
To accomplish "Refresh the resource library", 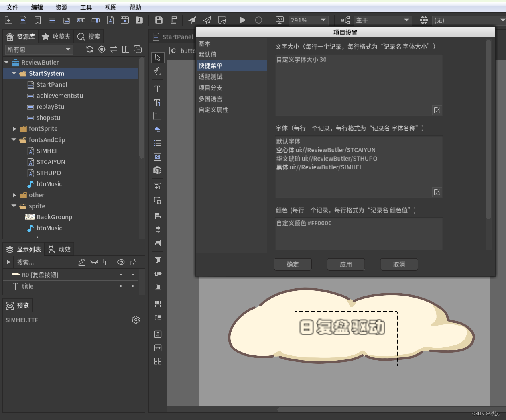I will [89, 49].
